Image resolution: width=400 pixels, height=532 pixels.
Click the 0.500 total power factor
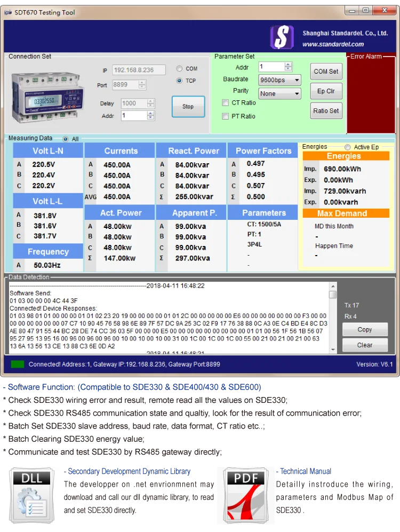click(x=255, y=197)
